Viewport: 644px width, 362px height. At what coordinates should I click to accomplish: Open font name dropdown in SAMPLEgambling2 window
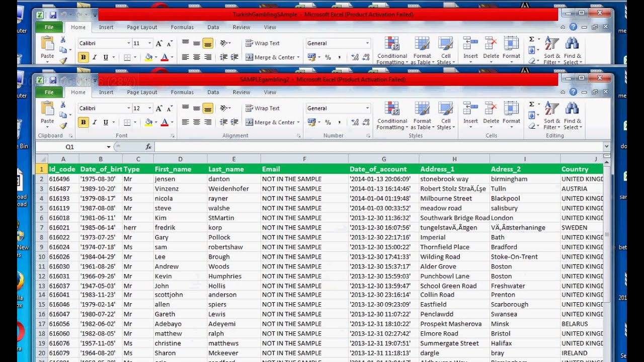pos(129,108)
